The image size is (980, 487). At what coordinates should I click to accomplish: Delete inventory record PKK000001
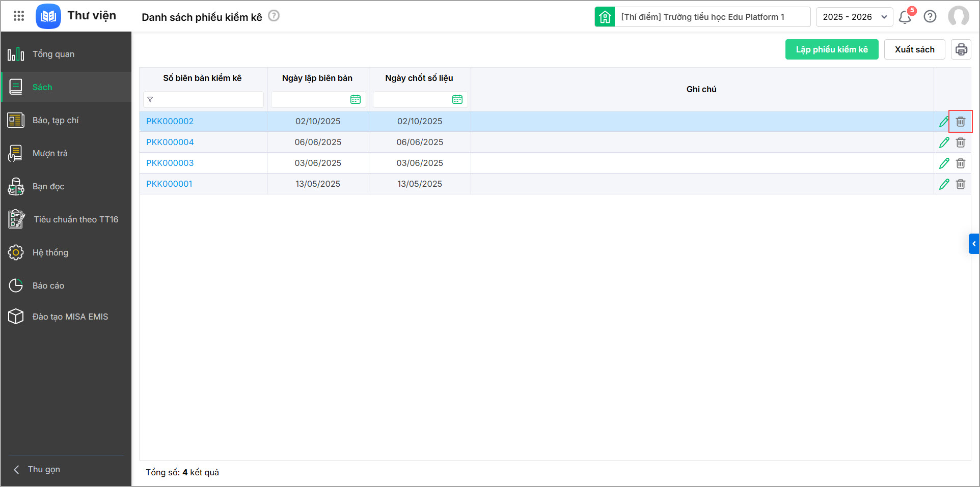pos(960,184)
